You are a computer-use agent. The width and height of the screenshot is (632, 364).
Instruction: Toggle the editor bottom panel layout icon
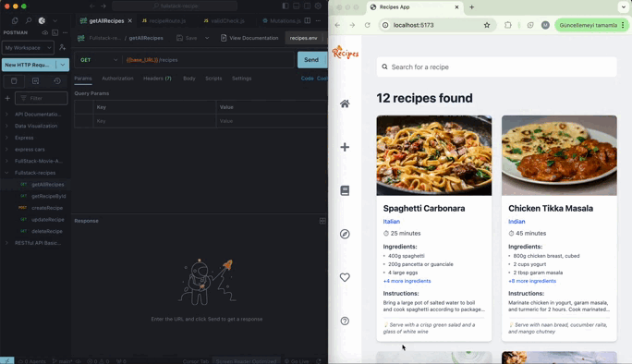[297, 6]
